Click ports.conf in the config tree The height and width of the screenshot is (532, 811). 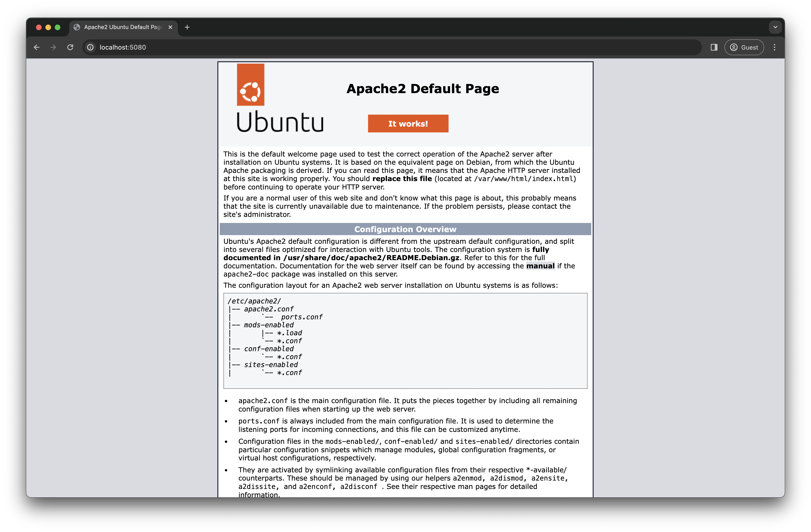(x=302, y=317)
